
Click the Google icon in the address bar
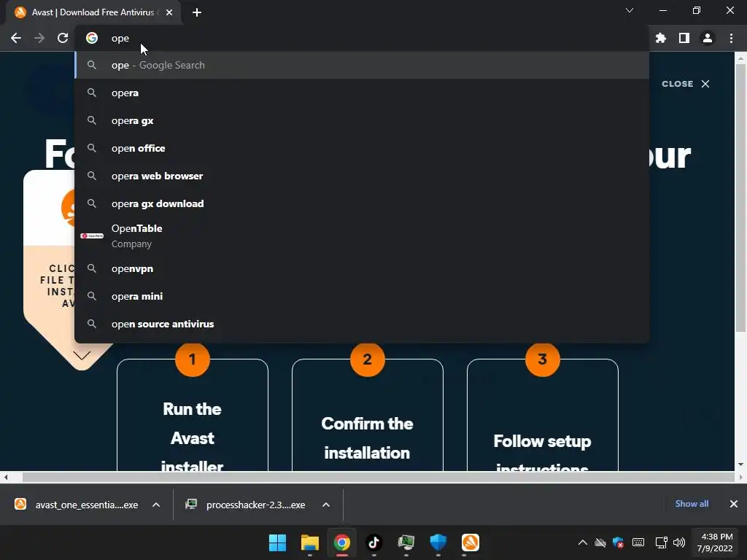[92, 38]
